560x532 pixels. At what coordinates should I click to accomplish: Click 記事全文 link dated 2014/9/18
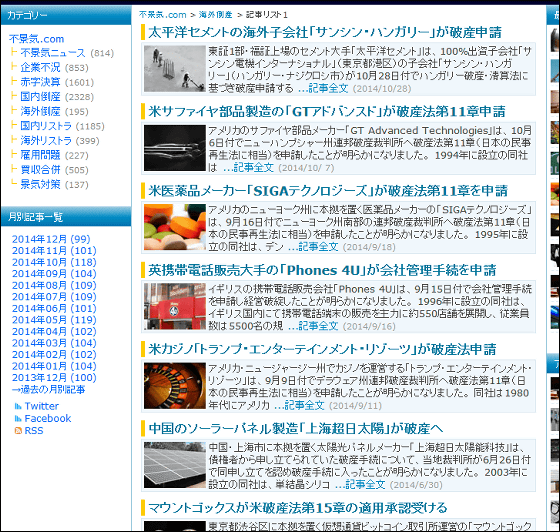click(x=313, y=247)
